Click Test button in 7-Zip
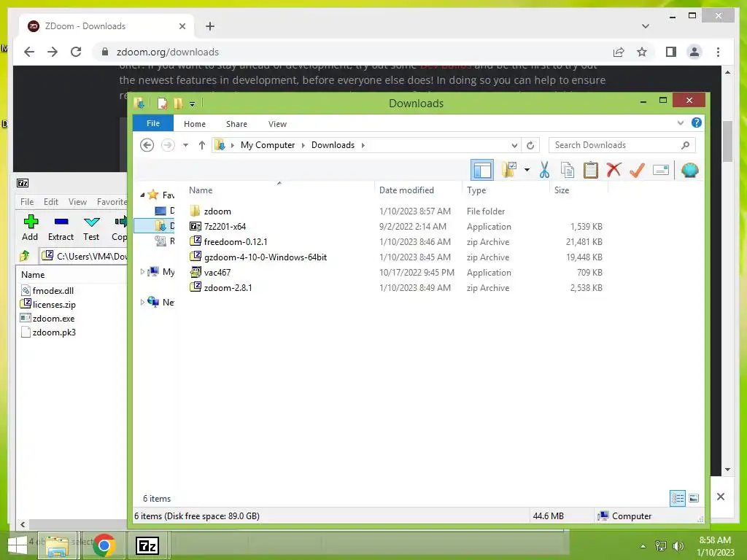747x560 pixels. click(x=91, y=227)
